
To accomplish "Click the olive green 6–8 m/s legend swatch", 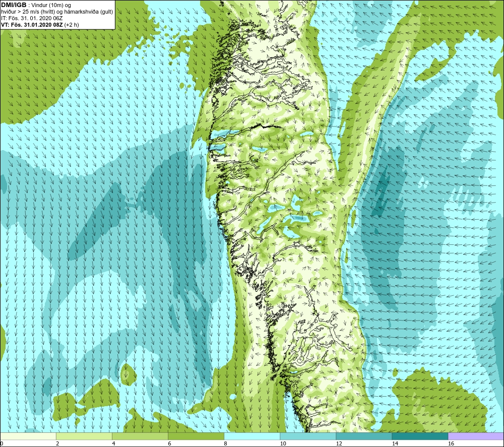I will [196, 436].
